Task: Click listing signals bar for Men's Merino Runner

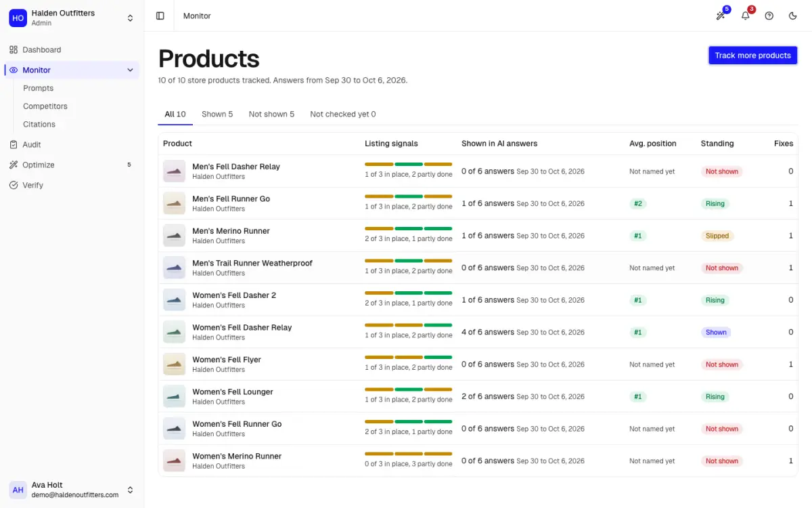Action: (408, 229)
